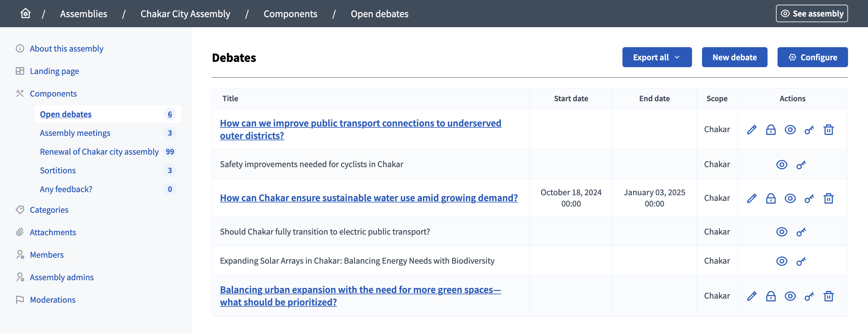The image size is (868, 333).
Task: Go to Chakar City Assembly breadcrumb
Action: (x=185, y=13)
